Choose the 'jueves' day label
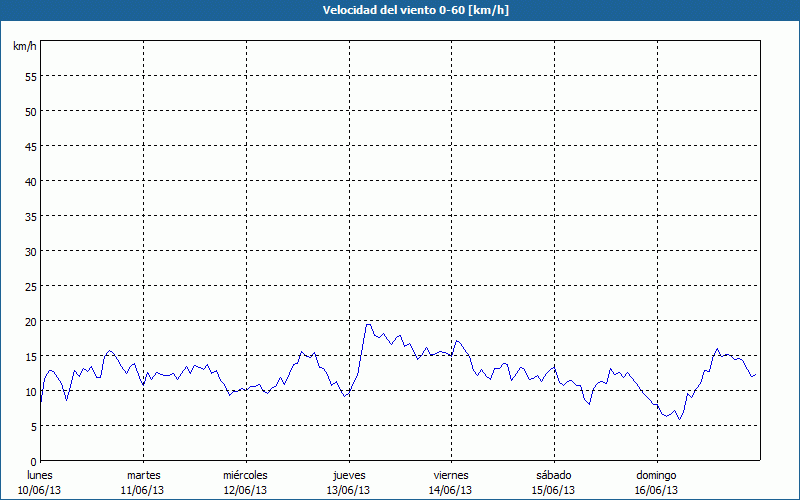This screenshot has width=800, height=500. pos(348,475)
